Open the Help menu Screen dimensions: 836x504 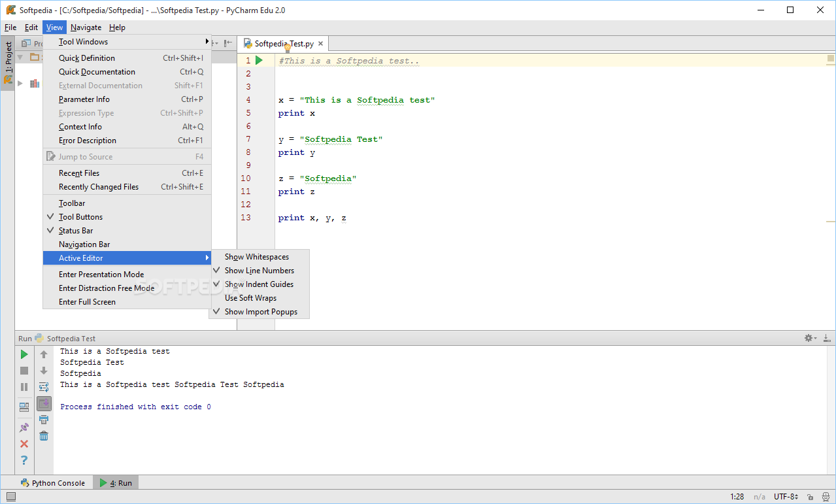(x=117, y=27)
